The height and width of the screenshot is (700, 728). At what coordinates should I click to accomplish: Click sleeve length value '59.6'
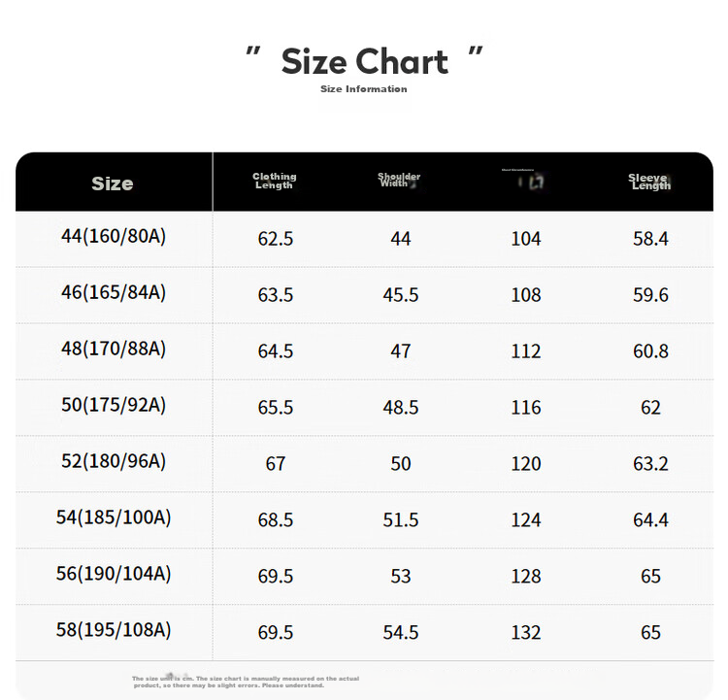pyautogui.click(x=650, y=295)
